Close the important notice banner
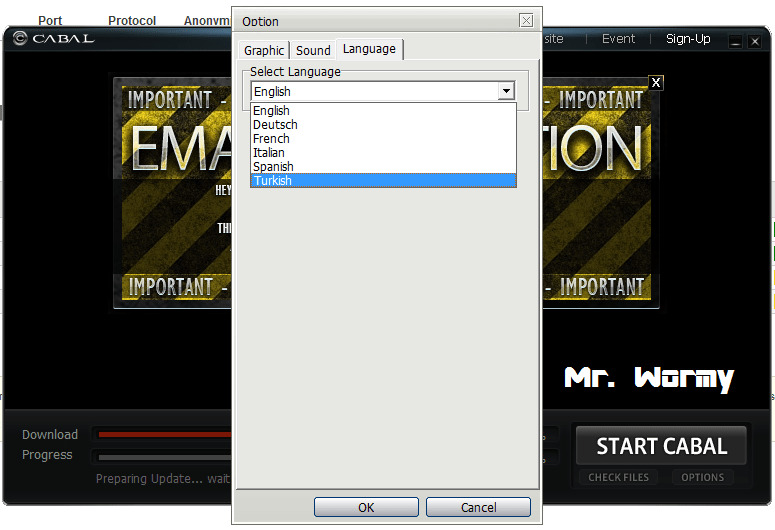 click(x=656, y=83)
